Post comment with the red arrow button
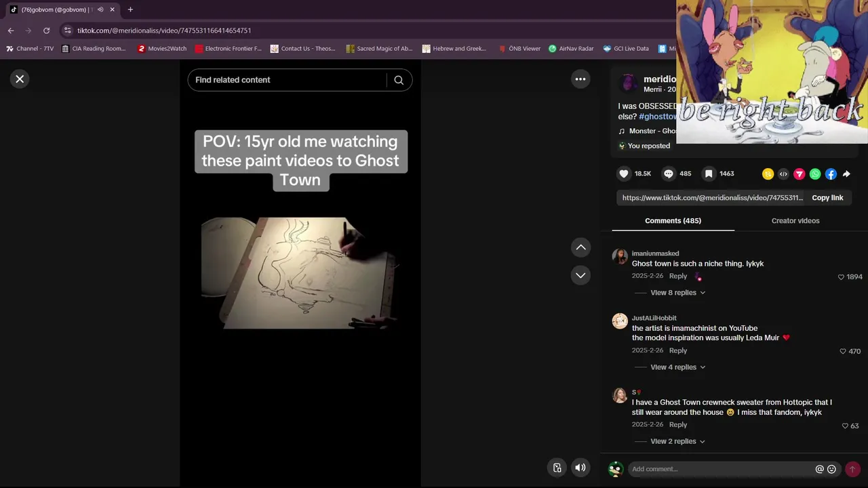The height and width of the screenshot is (488, 868). [852, 469]
